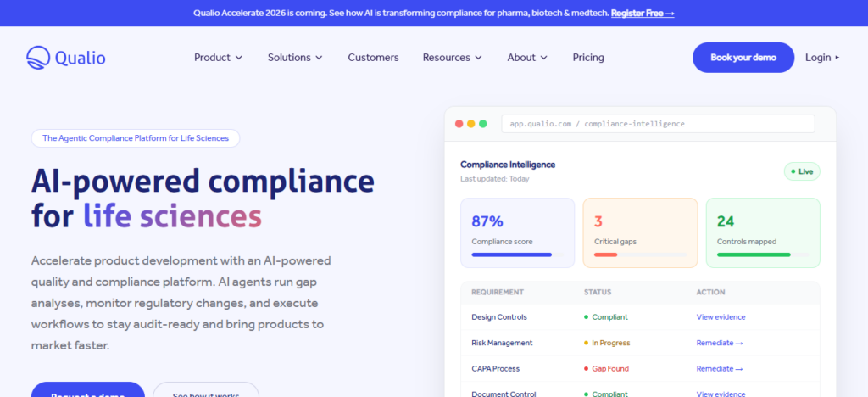Expand the Product menu chevron
This screenshot has height=397, width=868.
[x=239, y=58]
